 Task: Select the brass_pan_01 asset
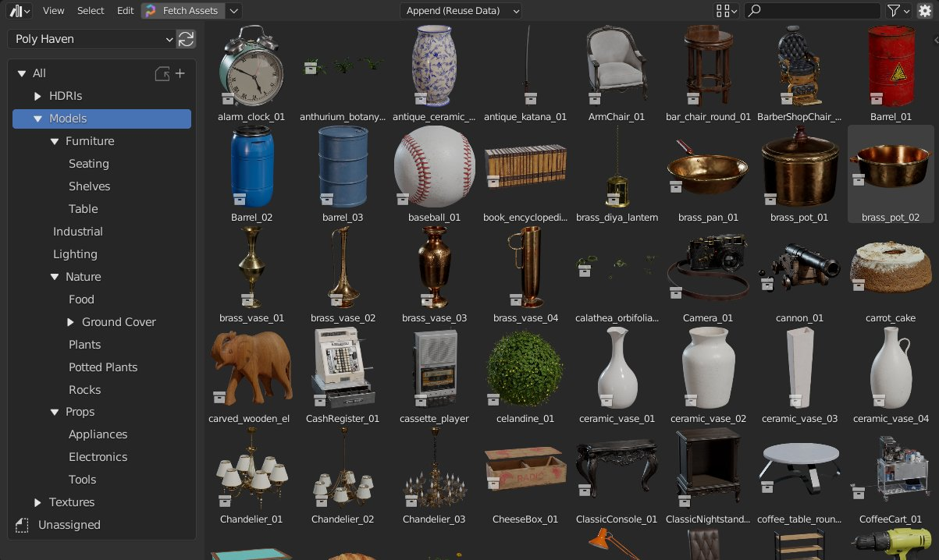point(708,167)
